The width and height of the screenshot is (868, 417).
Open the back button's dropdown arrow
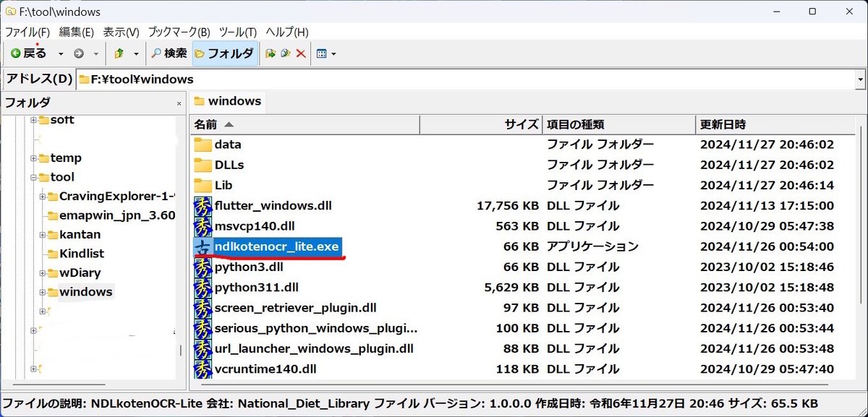[60, 52]
